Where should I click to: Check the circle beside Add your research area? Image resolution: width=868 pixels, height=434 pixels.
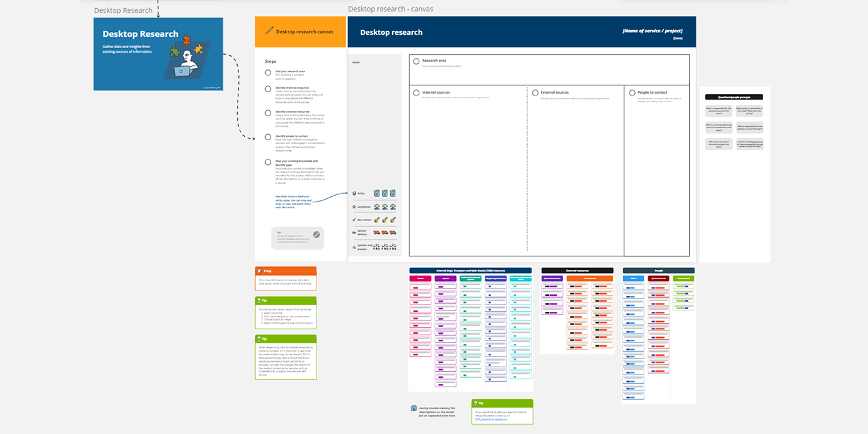click(x=268, y=73)
